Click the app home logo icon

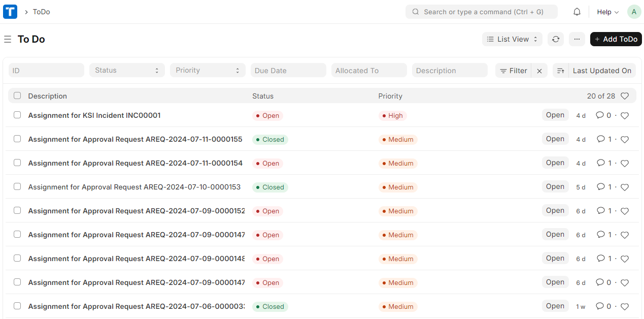click(x=10, y=12)
